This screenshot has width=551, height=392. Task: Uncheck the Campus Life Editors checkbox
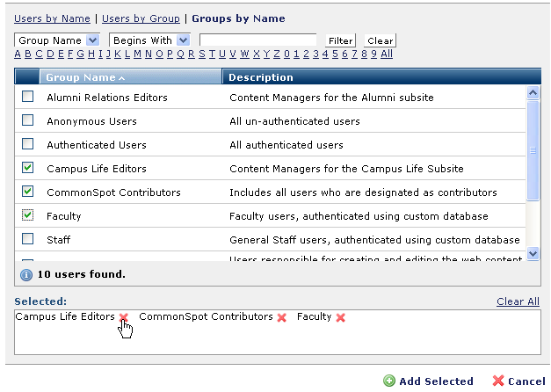[x=28, y=168]
